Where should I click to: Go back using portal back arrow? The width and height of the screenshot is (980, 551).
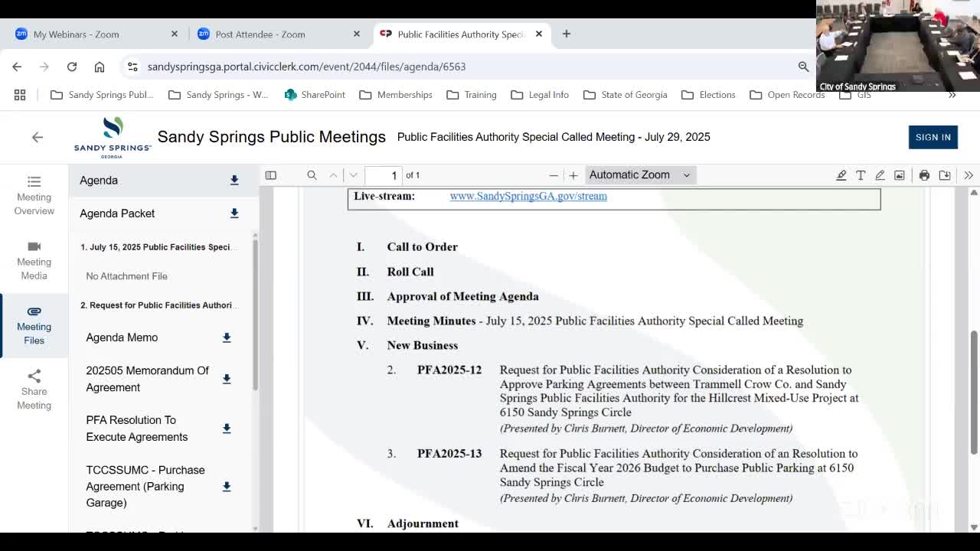38,137
